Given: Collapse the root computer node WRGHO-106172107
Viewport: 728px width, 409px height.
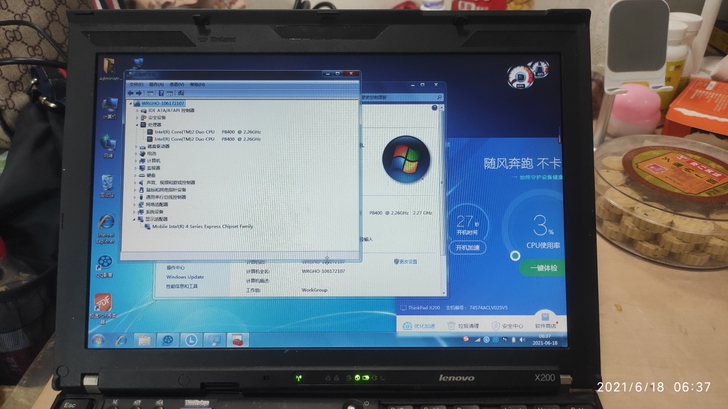Looking at the screenshot, I should [x=131, y=102].
